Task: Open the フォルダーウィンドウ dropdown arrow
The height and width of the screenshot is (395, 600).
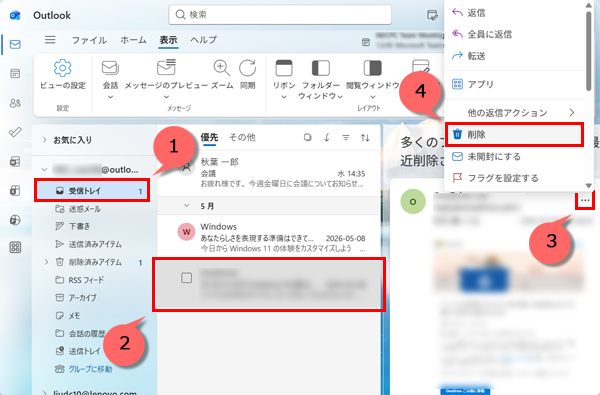Action: [339, 96]
